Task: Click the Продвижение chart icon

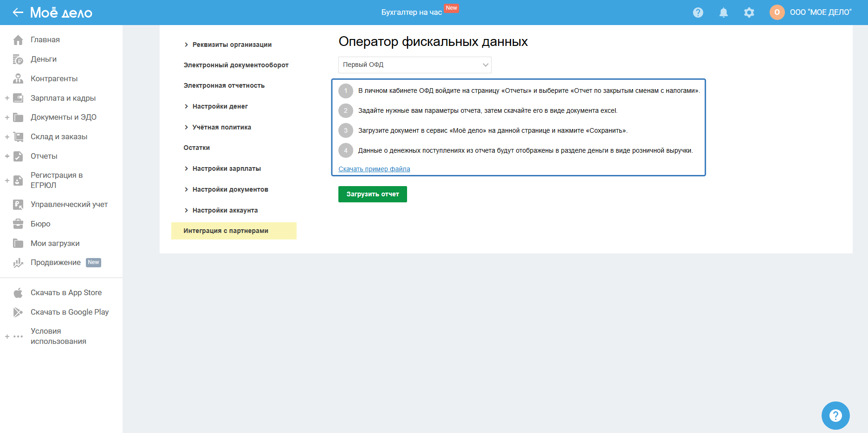Action: (x=18, y=263)
